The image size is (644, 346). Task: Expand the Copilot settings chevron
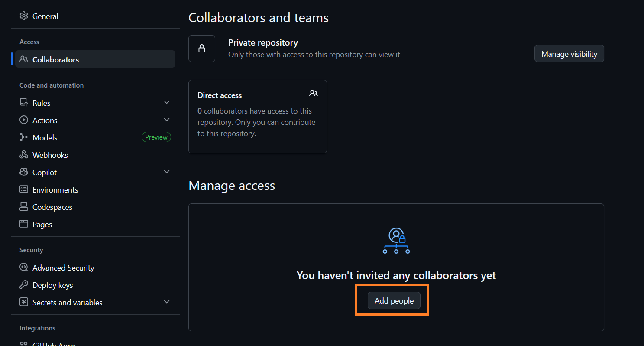pos(167,172)
